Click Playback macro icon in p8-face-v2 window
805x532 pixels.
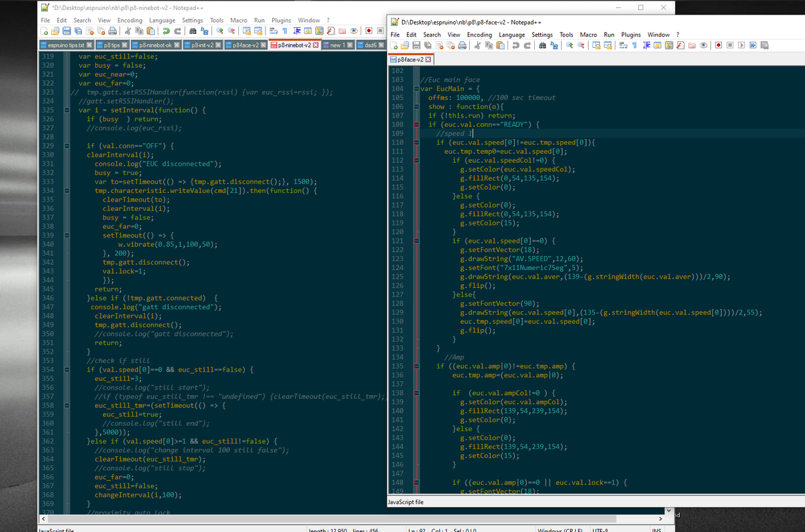click(x=741, y=45)
